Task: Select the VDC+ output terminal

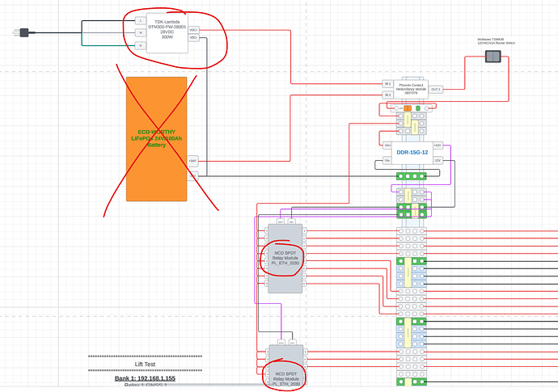Action: coord(193,30)
